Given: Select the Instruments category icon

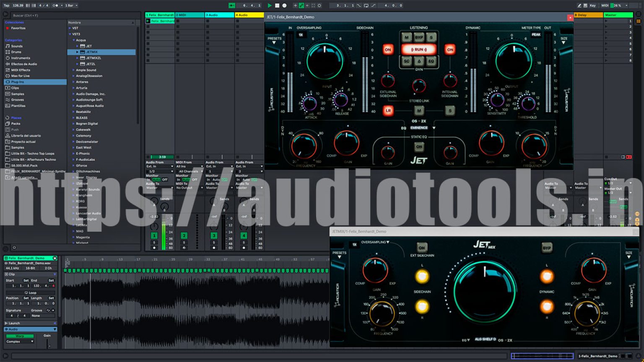Looking at the screenshot, I should point(8,58).
